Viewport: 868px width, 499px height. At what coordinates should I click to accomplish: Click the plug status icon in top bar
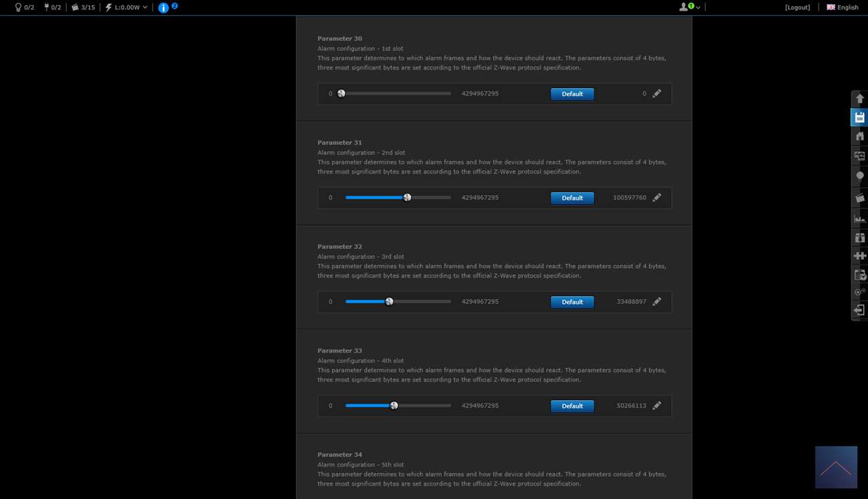(47, 7)
